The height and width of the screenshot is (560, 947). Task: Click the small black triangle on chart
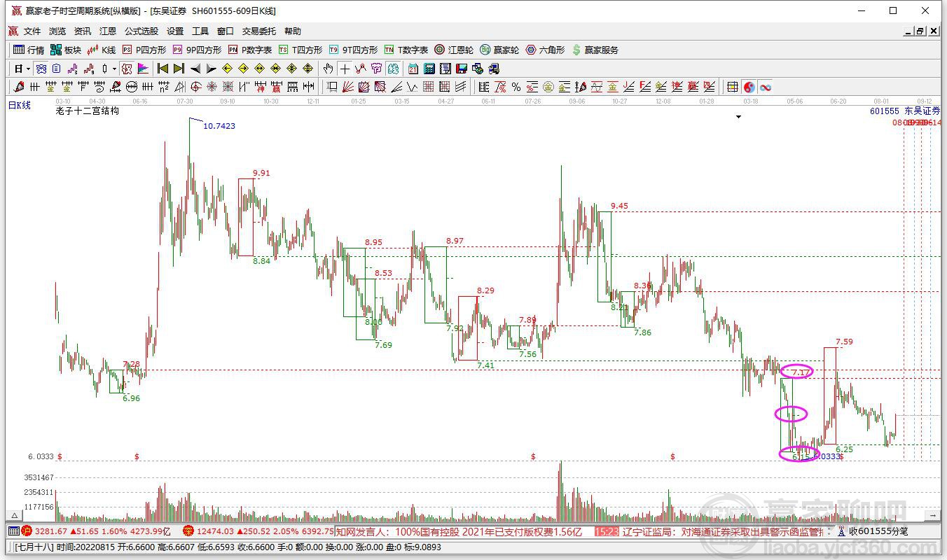[738, 117]
